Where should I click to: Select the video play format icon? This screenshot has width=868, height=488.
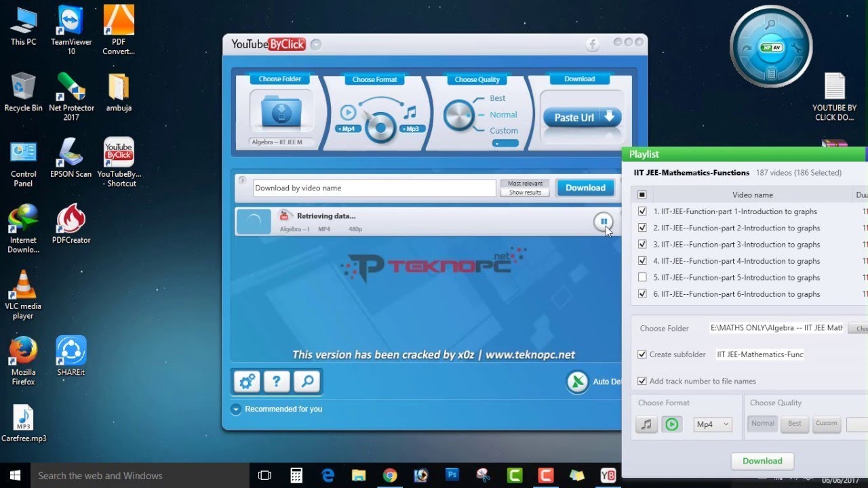pos(348,113)
